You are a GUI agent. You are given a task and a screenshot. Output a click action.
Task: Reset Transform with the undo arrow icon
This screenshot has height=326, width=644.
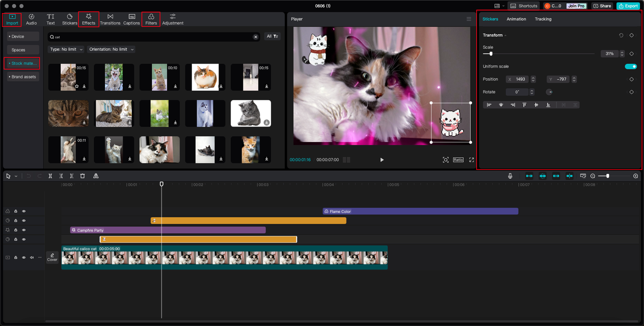tap(621, 35)
